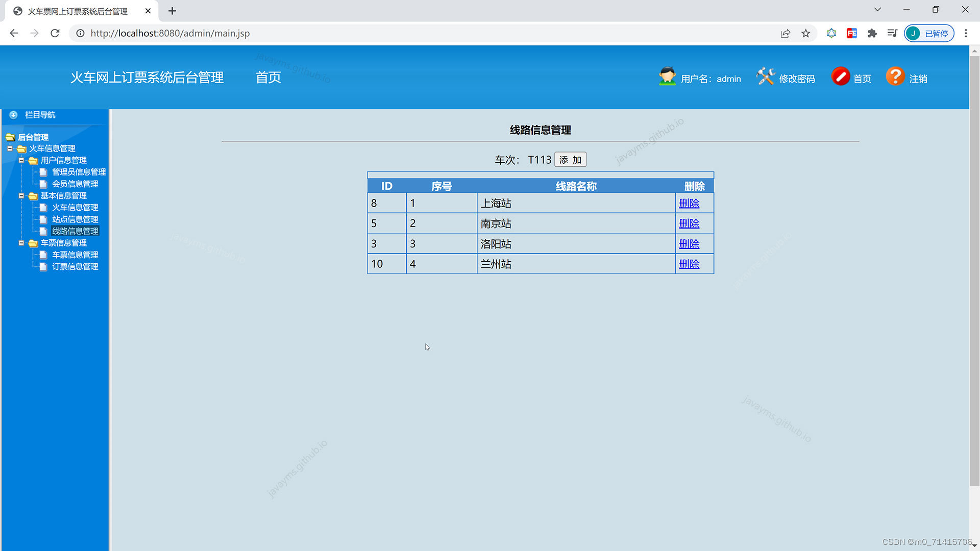This screenshot has height=551, width=980.
Task: Click the 用户信息管理 folder icon
Action: coord(33,160)
